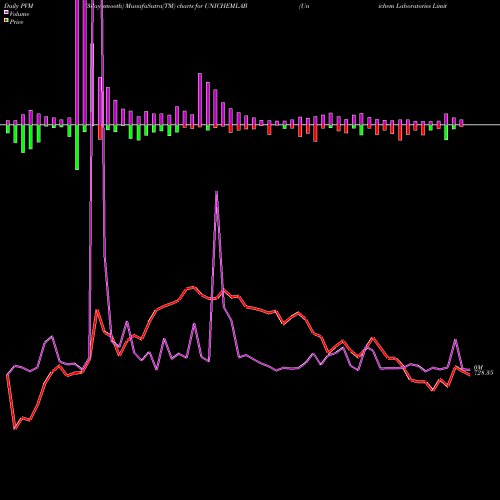Click the Volume legend color swatch
This screenshot has width=500, height=500.
pyautogui.click(x=6, y=13)
